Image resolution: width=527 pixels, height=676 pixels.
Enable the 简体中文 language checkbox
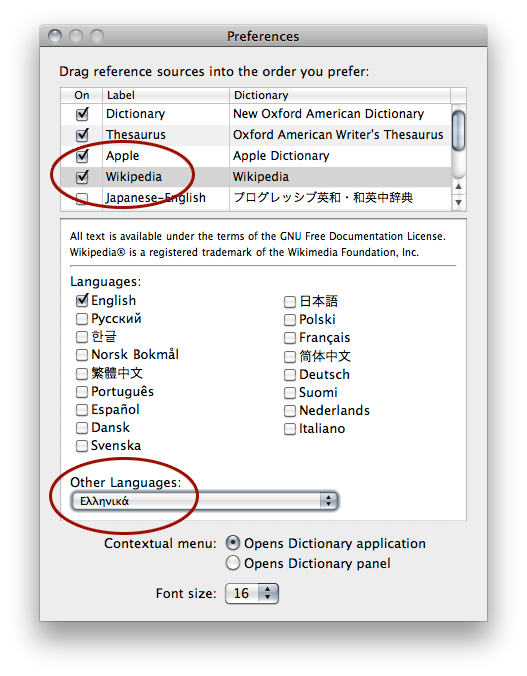point(290,357)
